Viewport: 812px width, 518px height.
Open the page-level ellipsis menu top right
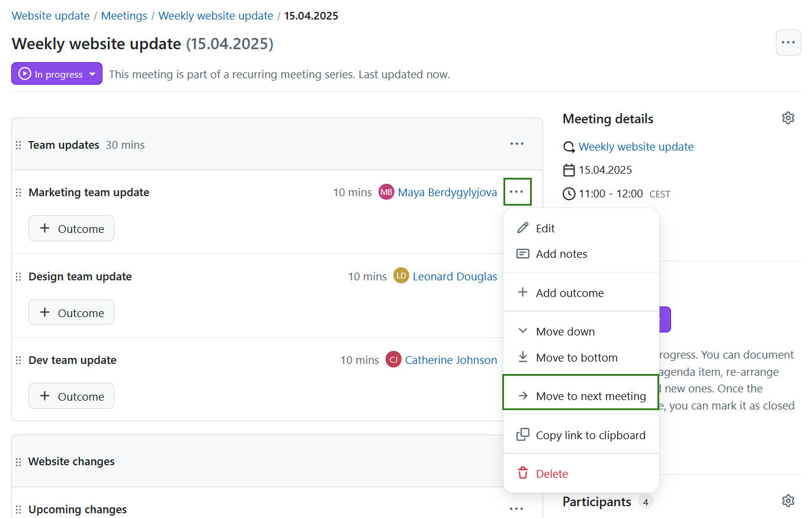pyautogui.click(x=788, y=42)
